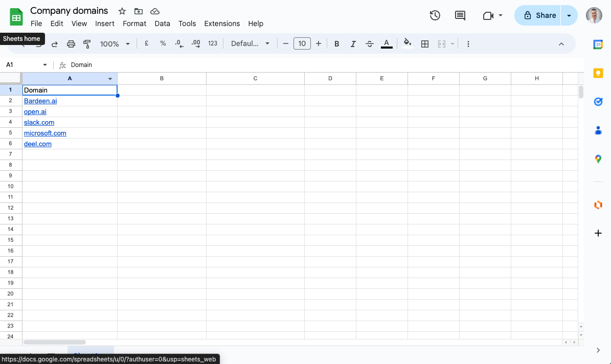This screenshot has height=364, width=611.
Task: Toggle strikethrough formatting
Action: pos(369,44)
